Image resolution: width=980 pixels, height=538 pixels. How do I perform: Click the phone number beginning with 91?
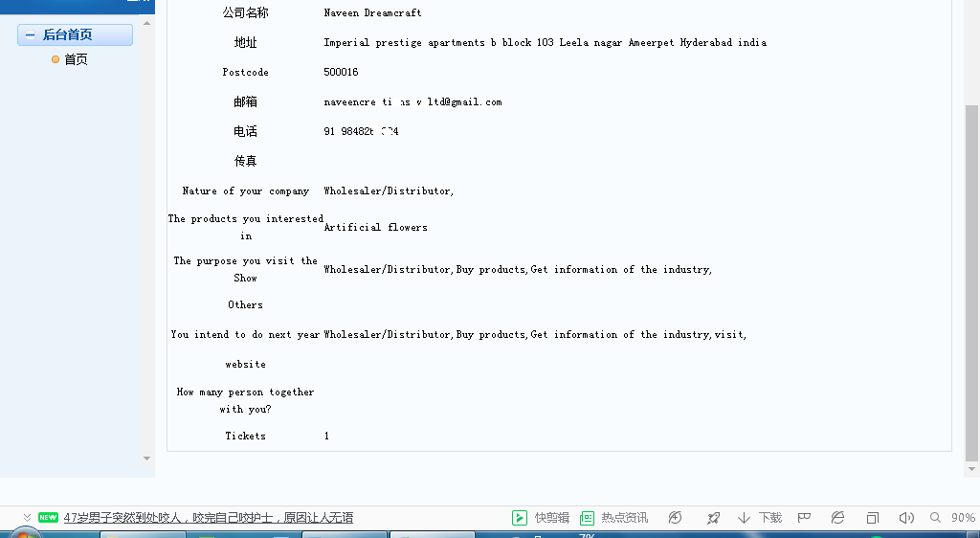361,131
